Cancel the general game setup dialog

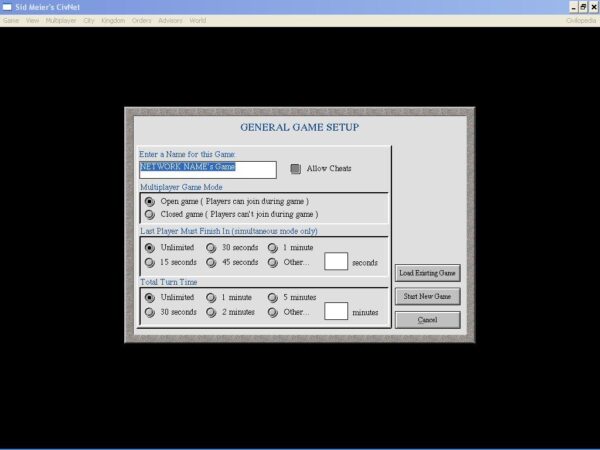(427, 320)
